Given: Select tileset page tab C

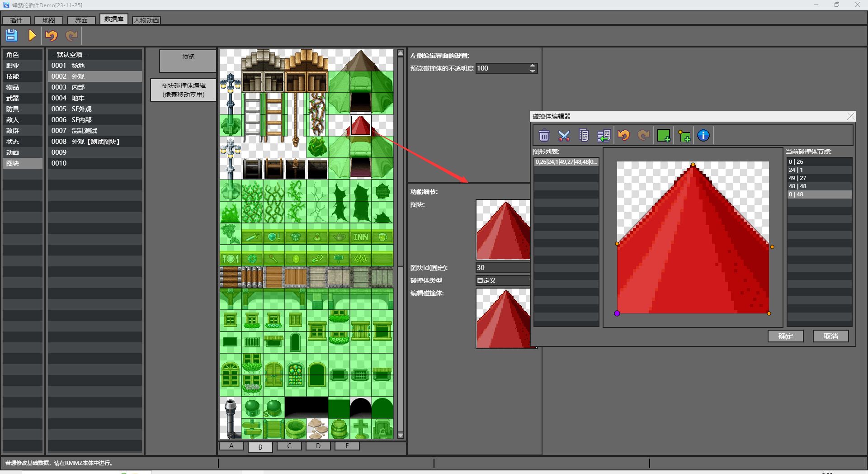Looking at the screenshot, I should [x=289, y=446].
